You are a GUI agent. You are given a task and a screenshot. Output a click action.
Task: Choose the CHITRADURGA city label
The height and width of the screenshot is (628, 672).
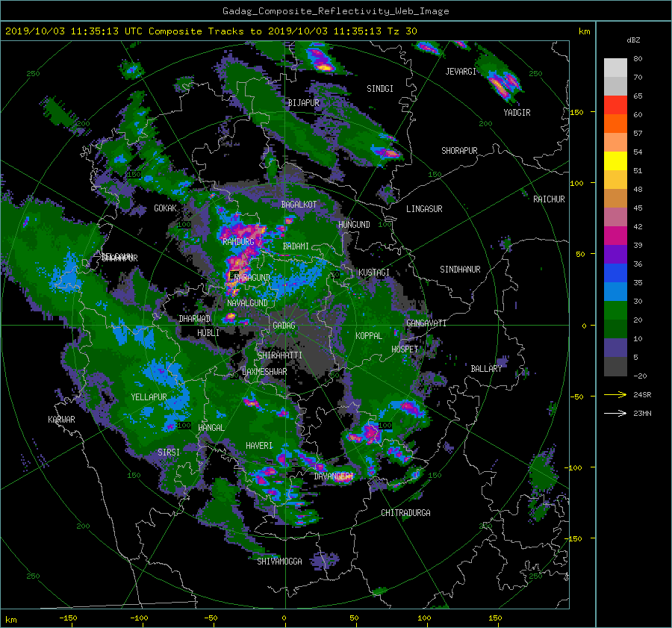[x=405, y=513]
